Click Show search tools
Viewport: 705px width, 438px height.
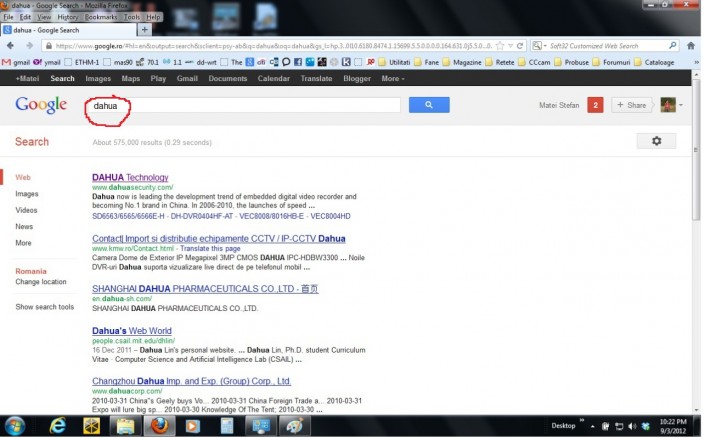tap(45, 307)
